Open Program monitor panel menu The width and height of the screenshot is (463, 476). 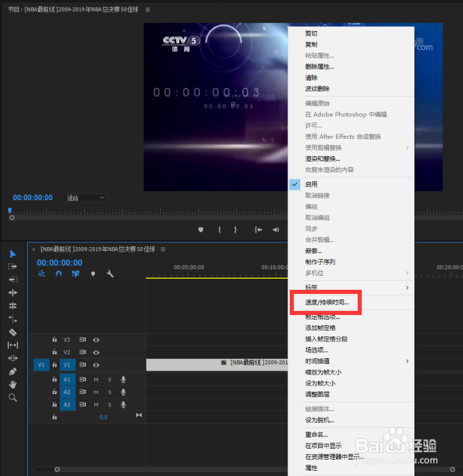coord(148,10)
